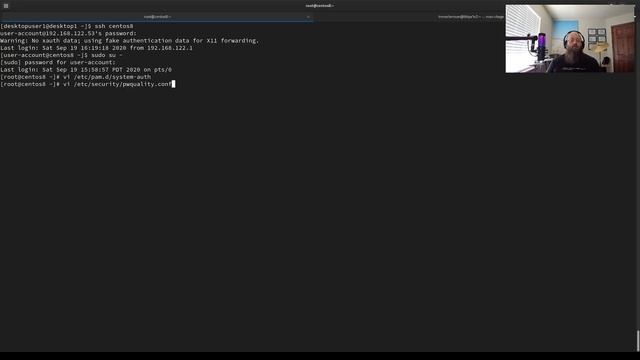Click the terminal vertical scrollbar handle
This screenshot has height=360, width=640.
pyautogui.click(x=638, y=340)
